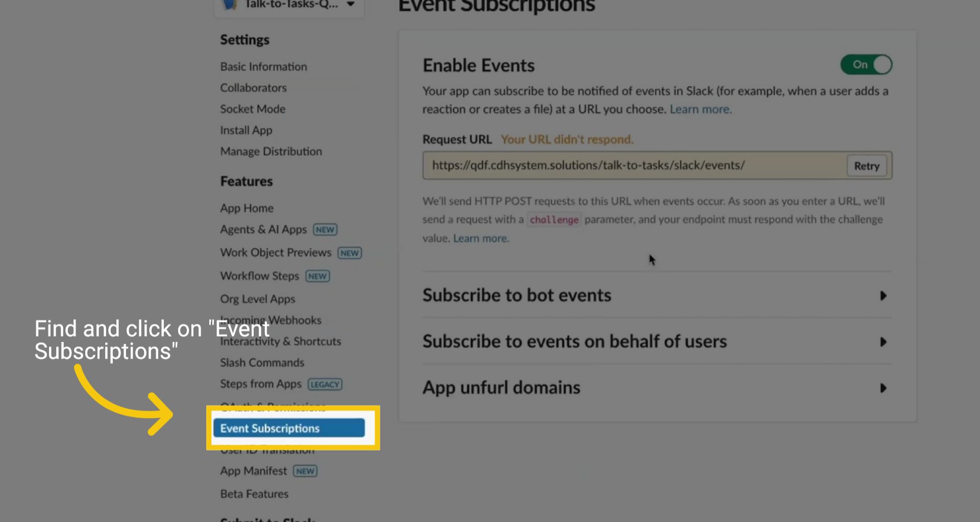
Task: Open App Manifest page
Action: (x=253, y=471)
